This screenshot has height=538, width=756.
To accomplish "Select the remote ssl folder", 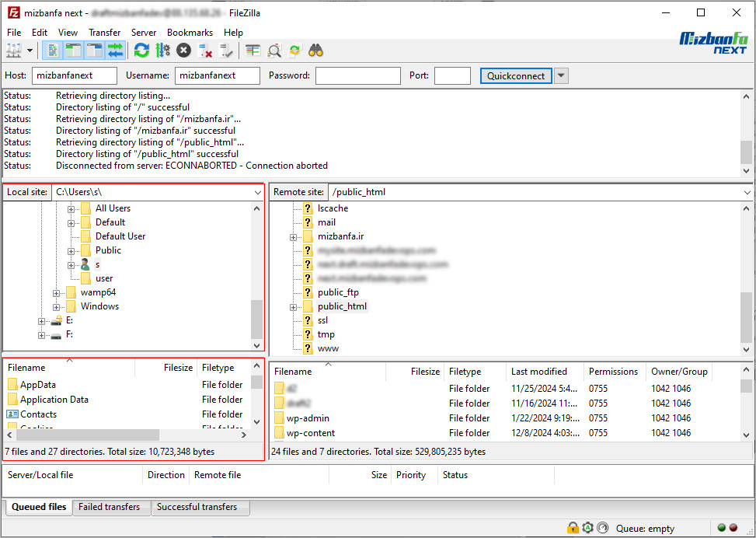I will pos(322,320).
